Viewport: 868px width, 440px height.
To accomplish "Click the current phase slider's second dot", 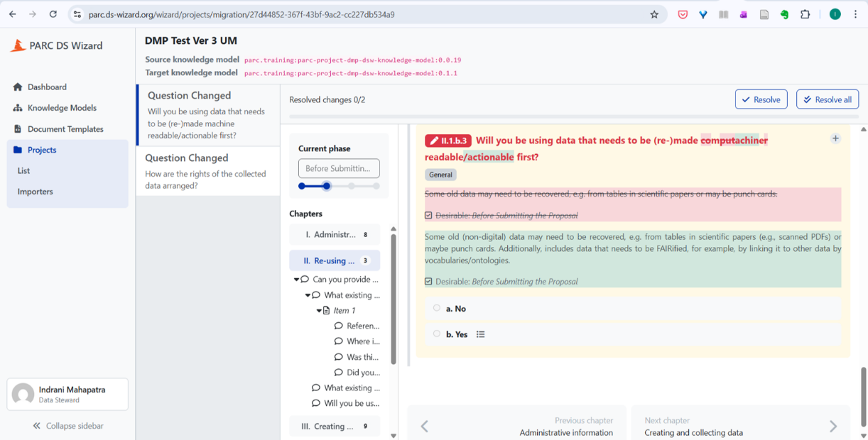I will click(327, 186).
